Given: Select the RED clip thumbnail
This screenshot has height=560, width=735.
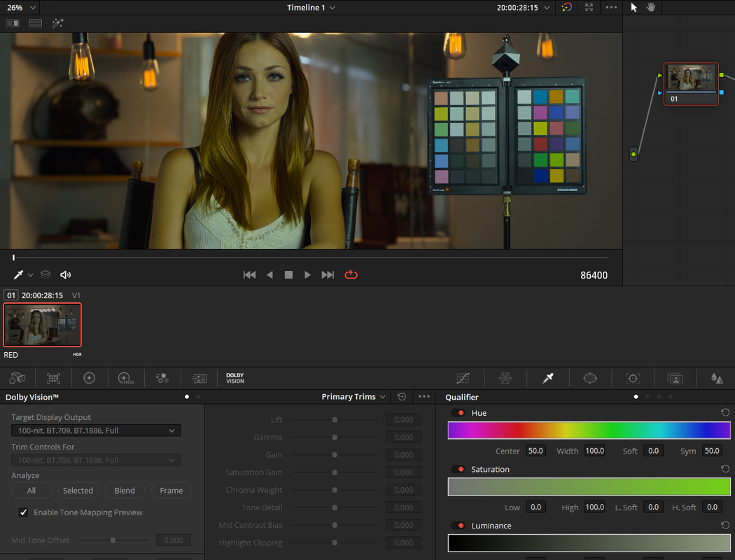Looking at the screenshot, I should (42, 325).
